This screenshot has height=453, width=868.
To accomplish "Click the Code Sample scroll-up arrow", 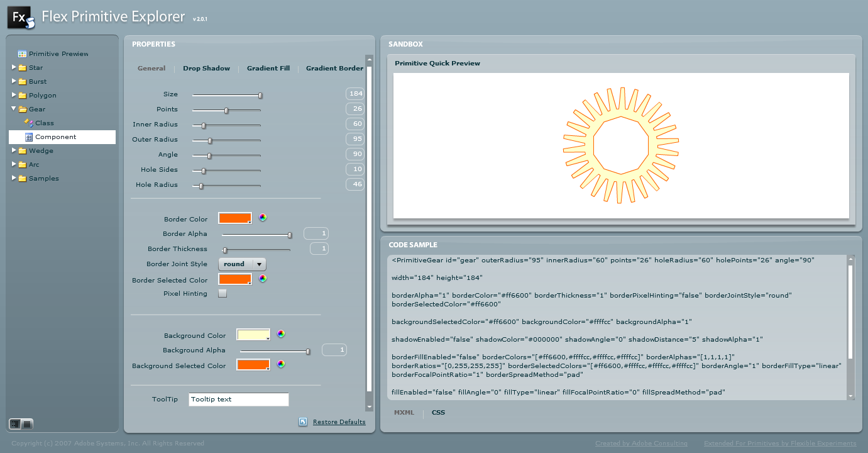I will coord(851,259).
